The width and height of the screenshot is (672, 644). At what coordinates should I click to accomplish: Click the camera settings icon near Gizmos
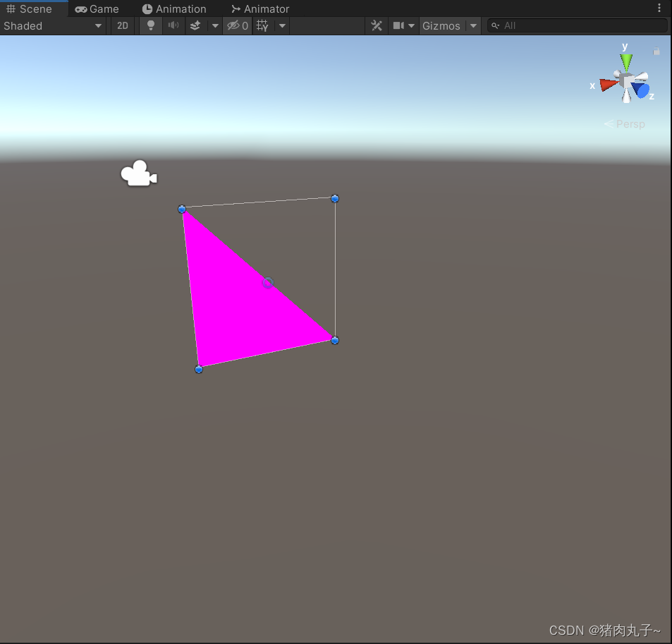[x=399, y=25]
